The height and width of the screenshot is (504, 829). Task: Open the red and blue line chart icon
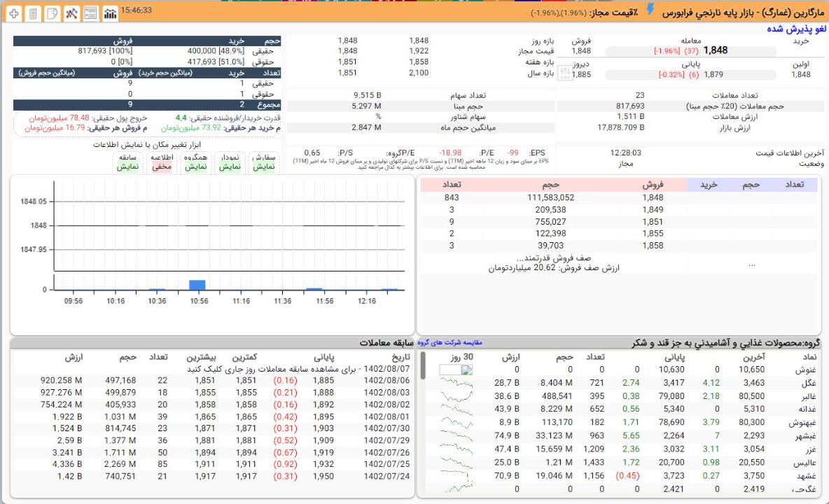click(71, 13)
